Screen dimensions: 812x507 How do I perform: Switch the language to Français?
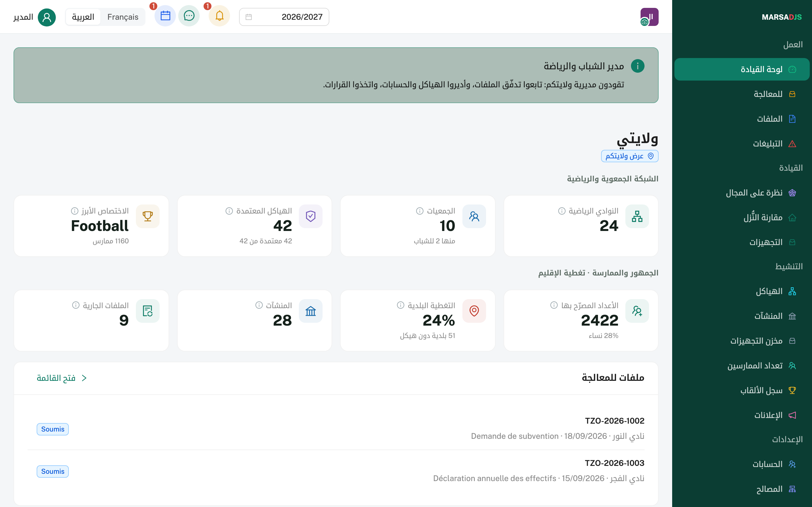[x=123, y=17]
